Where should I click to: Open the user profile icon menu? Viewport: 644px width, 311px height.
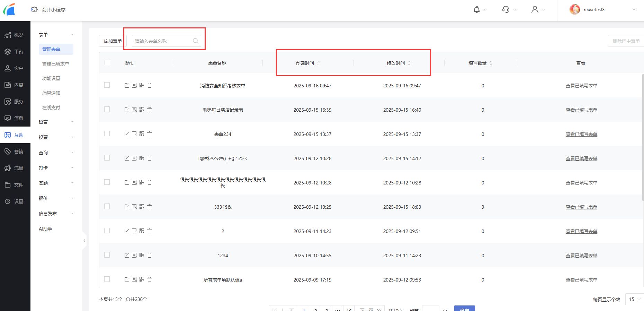[x=535, y=10]
